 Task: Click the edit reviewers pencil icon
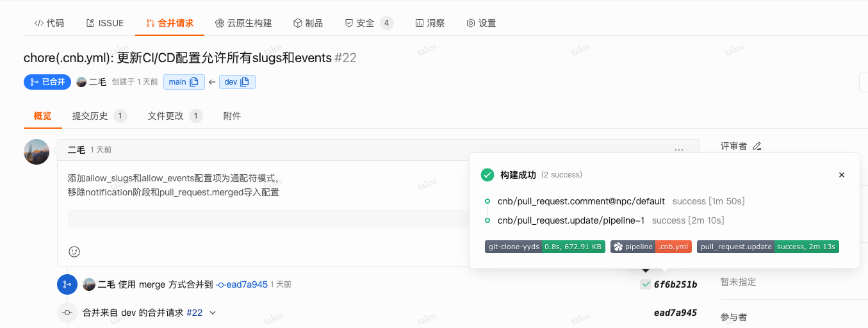pyautogui.click(x=757, y=146)
